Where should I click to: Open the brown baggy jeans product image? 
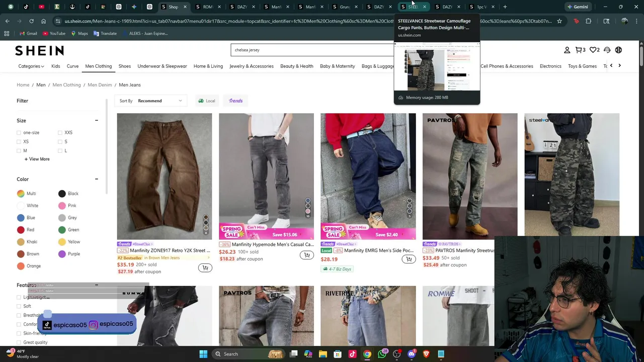coord(165,176)
